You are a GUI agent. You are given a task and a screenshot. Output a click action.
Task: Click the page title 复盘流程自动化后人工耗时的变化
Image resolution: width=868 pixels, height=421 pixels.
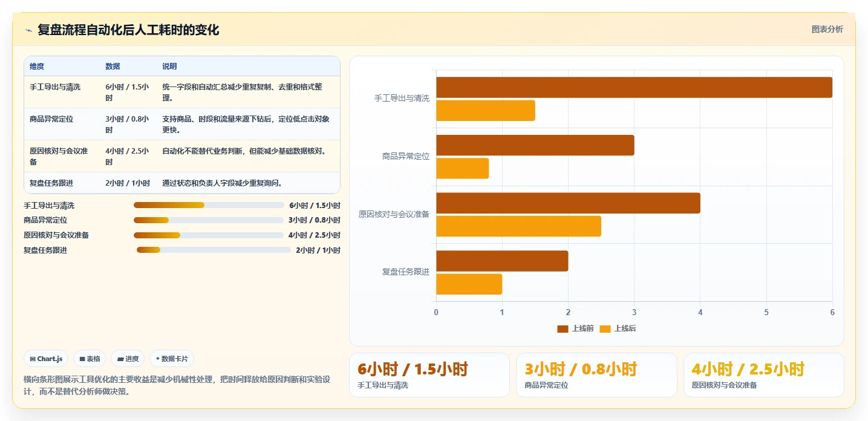point(128,30)
